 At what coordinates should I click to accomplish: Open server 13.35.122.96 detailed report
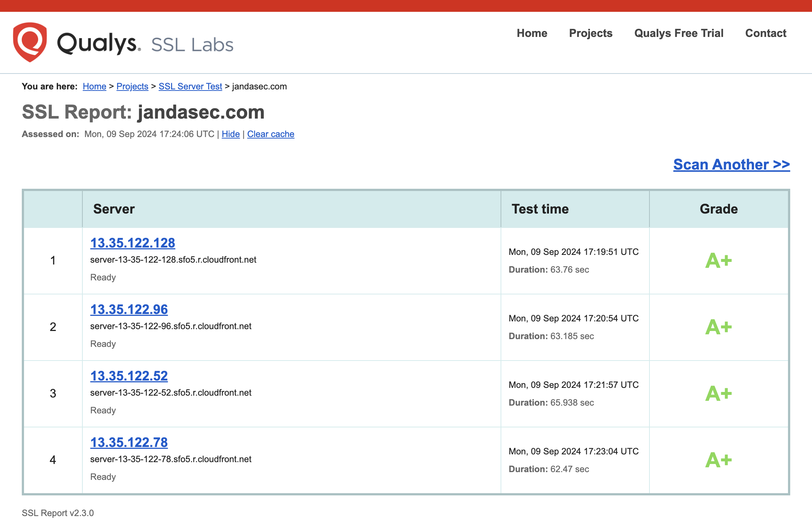coord(130,308)
